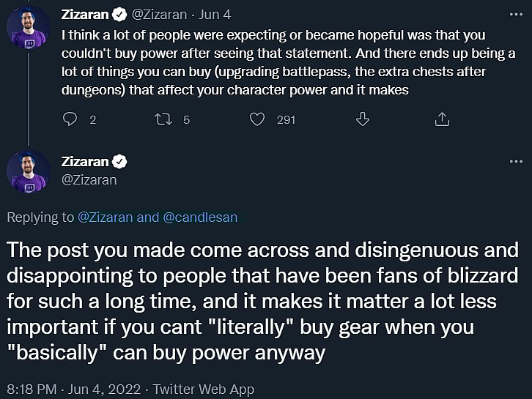Click the @Zizaran handle under second name
532x399 pixels.
pyautogui.click(x=89, y=179)
